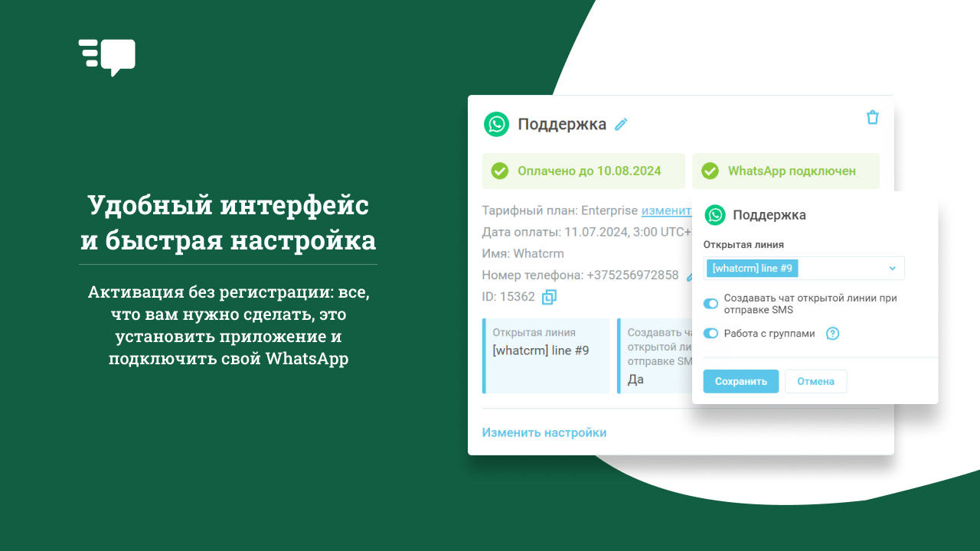Click the text Тарифный план: Enterprise

coord(560,210)
